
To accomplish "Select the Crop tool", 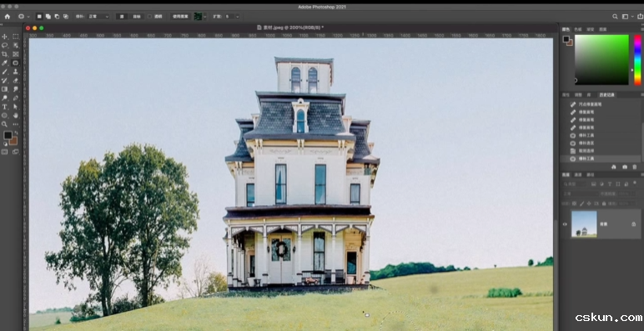I will pyautogui.click(x=4, y=54).
